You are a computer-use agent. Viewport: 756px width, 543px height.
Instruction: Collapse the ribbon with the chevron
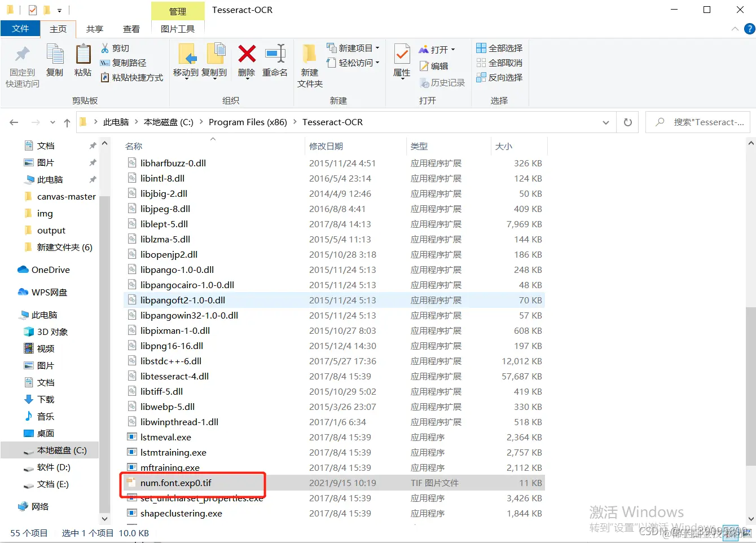click(735, 29)
